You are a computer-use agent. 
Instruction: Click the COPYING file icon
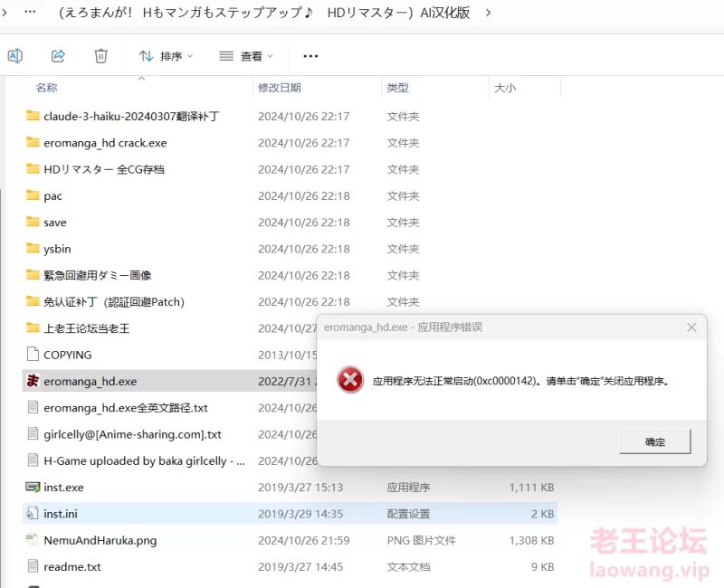point(33,354)
